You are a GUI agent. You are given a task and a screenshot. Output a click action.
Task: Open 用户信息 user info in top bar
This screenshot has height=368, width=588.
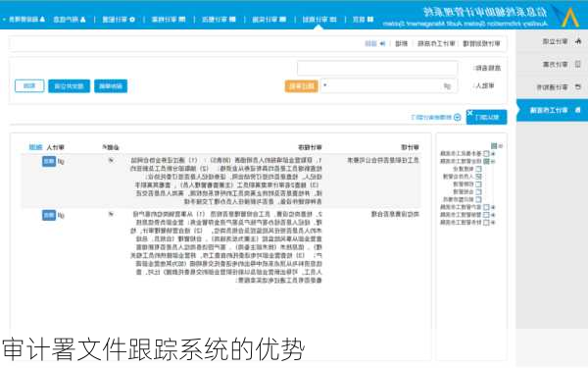[x=70, y=20]
